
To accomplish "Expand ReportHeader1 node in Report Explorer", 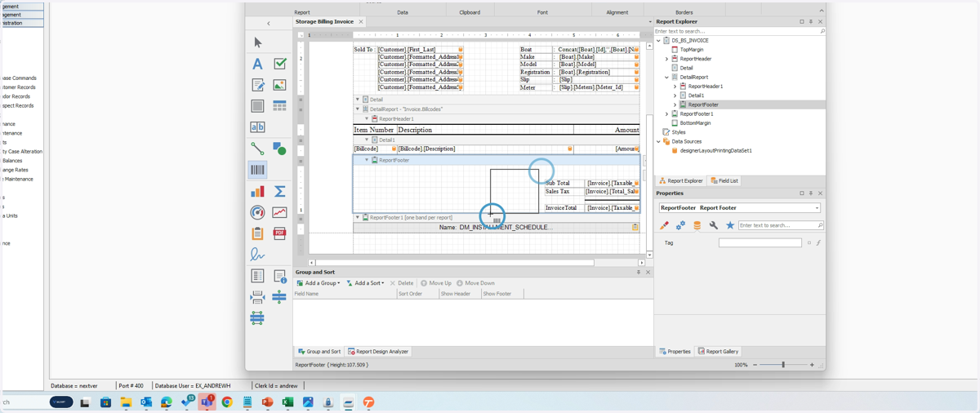I will [675, 87].
